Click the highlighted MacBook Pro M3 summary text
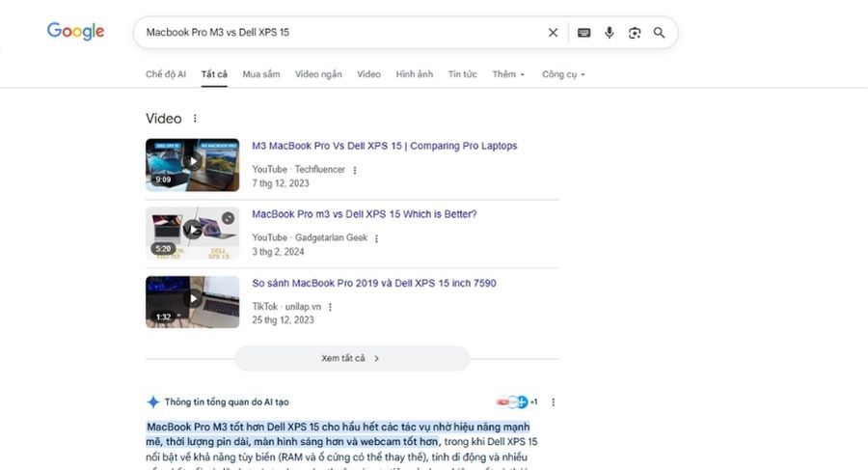Image resolution: width=868 pixels, height=470 pixels. tap(338, 434)
